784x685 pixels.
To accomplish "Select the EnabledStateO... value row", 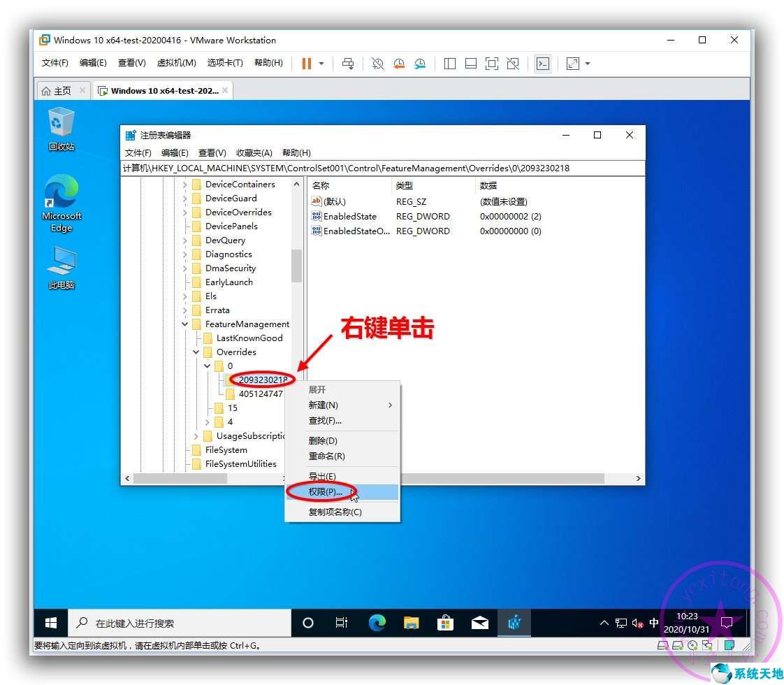I will tap(349, 231).
